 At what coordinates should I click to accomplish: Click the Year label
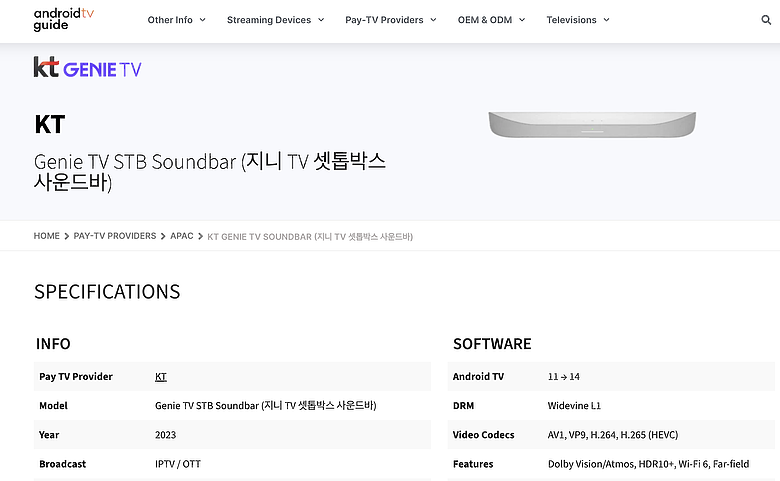[49, 435]
